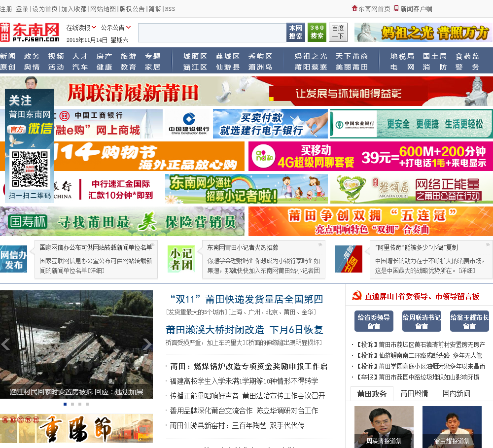Open the 妈祖之光 普照万方 banner
493x448 pixels.
[423, 33]
